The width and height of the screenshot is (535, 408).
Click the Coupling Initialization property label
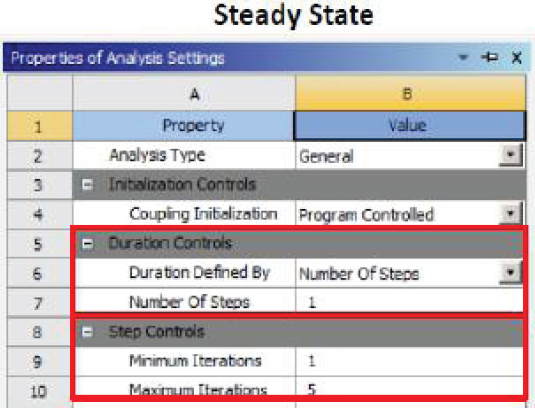pyautogui.click(x=203, y=215)
